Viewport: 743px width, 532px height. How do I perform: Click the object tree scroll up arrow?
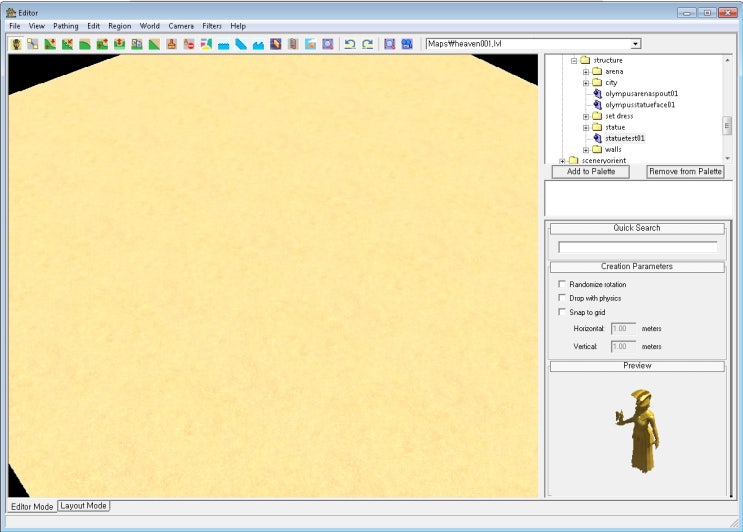pos(727,60)
